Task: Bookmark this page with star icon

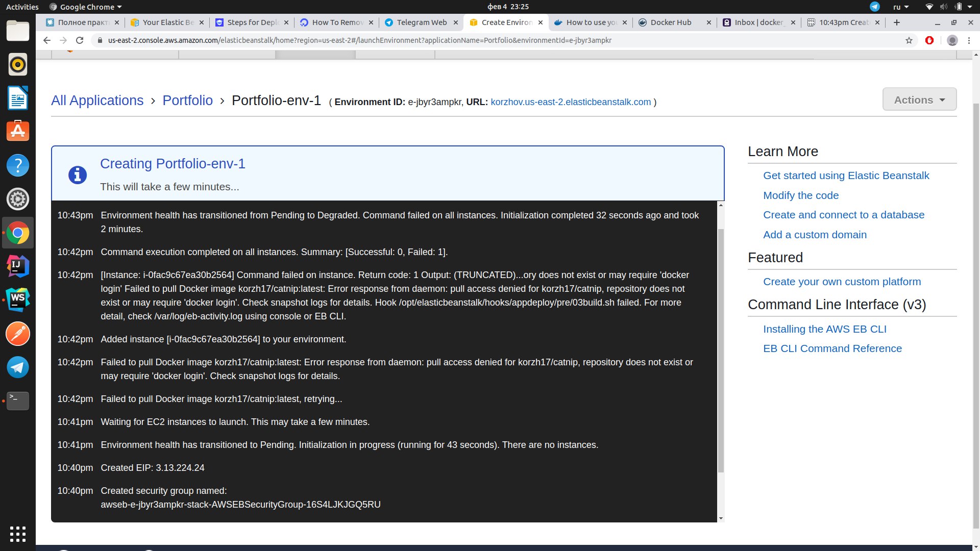Action: (909, 40)
